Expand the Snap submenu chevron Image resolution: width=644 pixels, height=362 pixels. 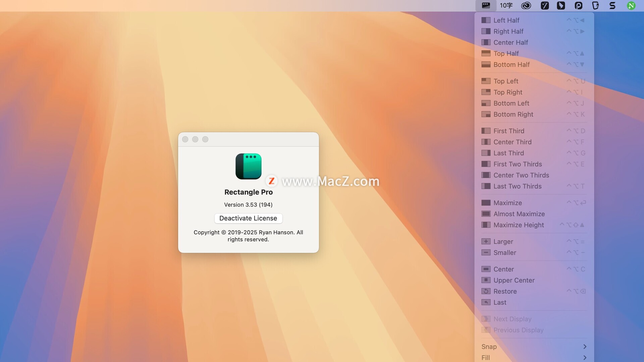pyautogui.click(x=585, y=347)
